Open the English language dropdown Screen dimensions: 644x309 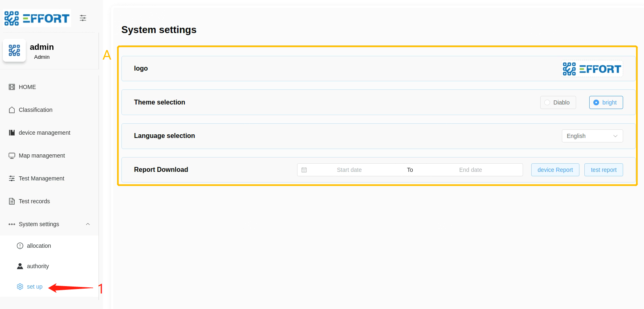(x=592, y=136)
